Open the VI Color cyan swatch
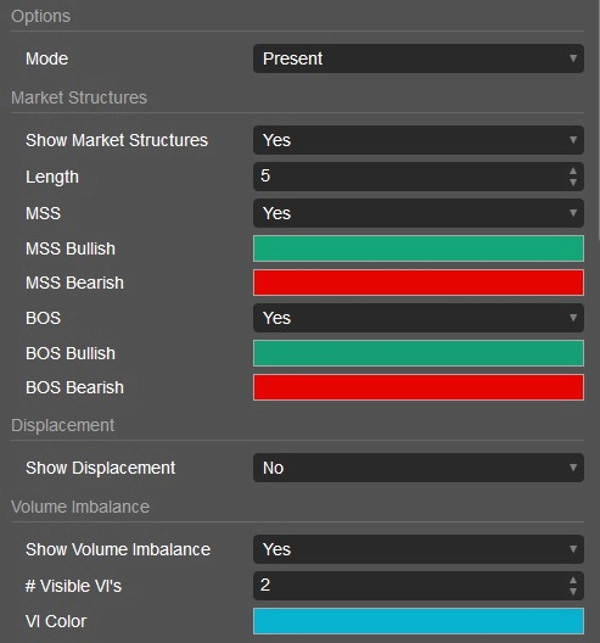The image size is (600, 643). (418, 621)
